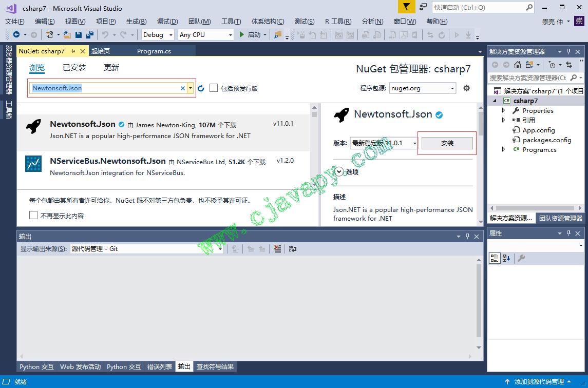Close the Output panel
This screenshot has width=588, height=388.
[477, 237]
